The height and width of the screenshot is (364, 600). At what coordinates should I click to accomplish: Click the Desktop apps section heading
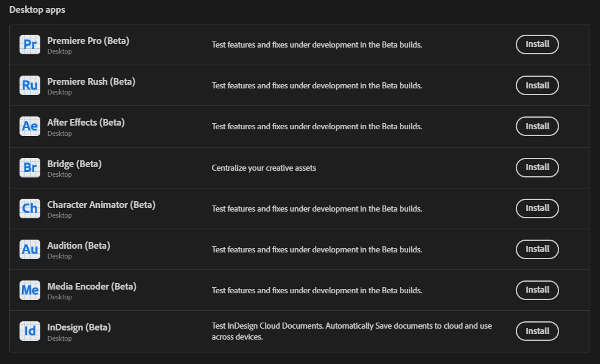(37, 10)
